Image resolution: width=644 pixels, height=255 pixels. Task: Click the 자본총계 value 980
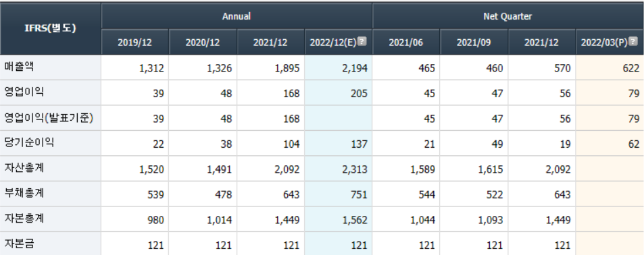point(156,220)
